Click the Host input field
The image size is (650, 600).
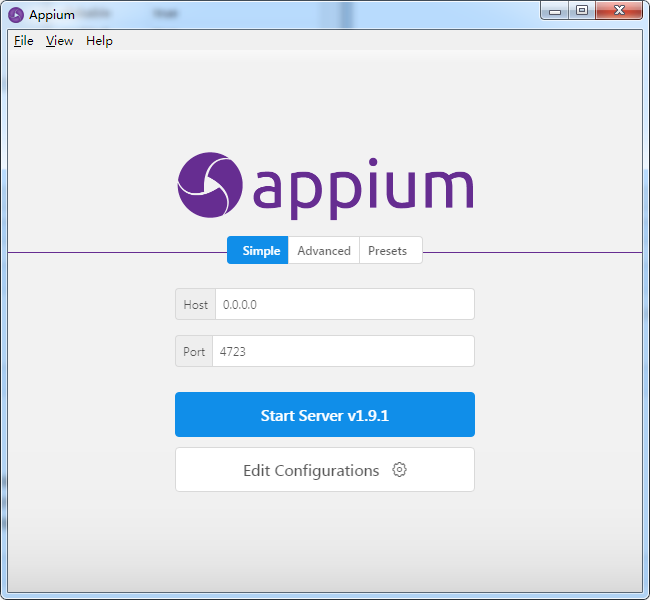345,304
